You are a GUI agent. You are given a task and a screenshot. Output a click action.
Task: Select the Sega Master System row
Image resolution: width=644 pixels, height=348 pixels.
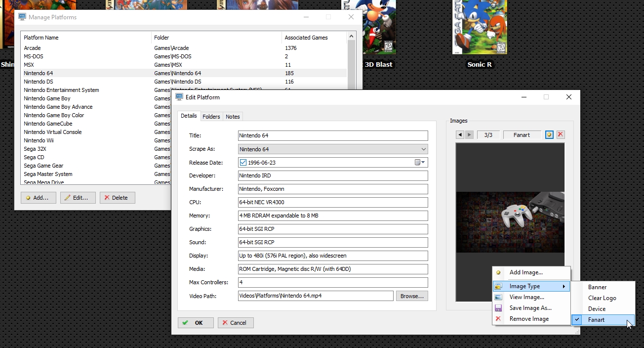point(96,174)
